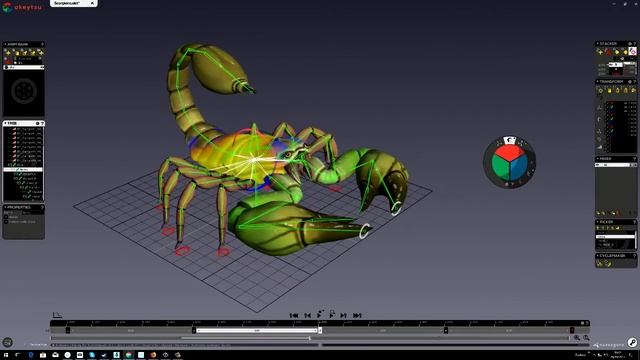Click the first yellow plus icon in the Stacker panel

pos(600,51)
